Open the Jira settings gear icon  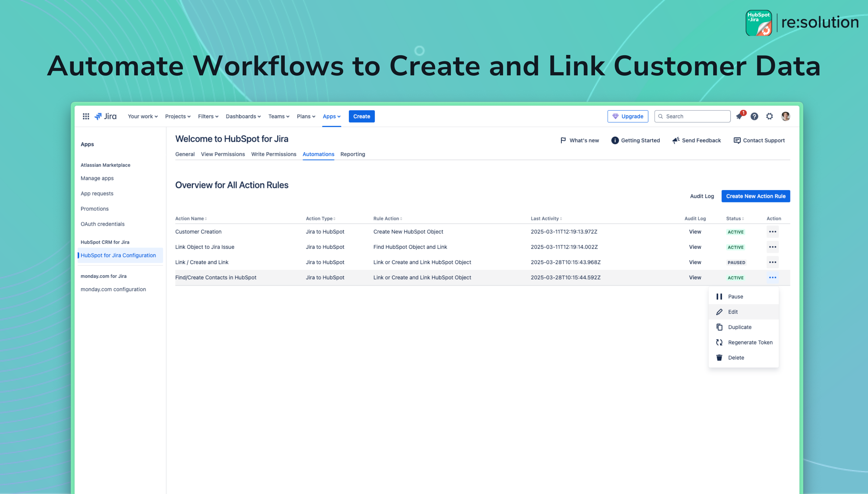pos(769,116)
